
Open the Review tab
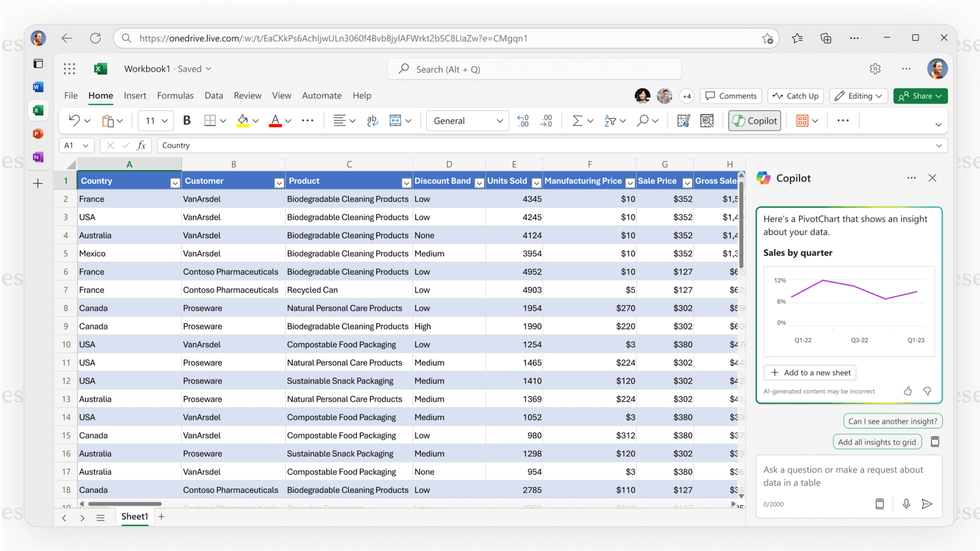click(247, 95)
